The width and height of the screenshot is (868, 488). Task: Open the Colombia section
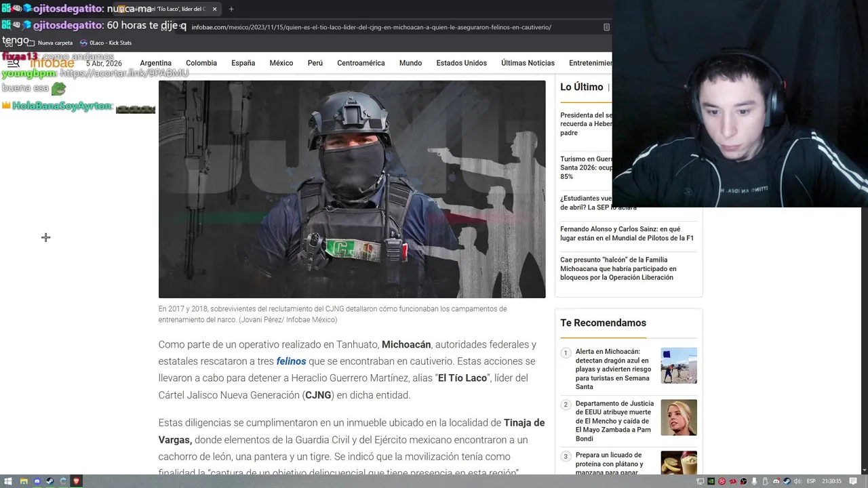pos(201,63)
